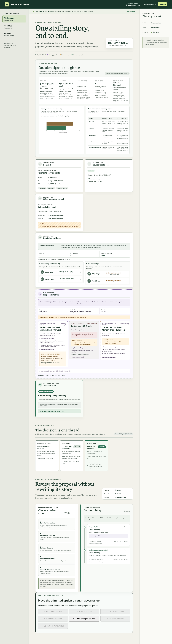
Task: Click the RS avatar for Riley Singh
Action: coord(89,274)
